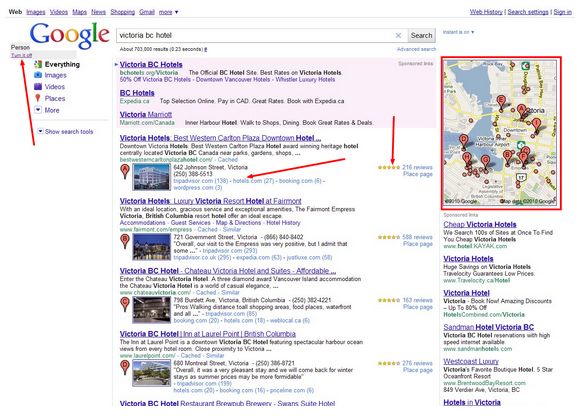Select the Videos filmstrip icon
This screenshot has width=580, height=418.
38,87
